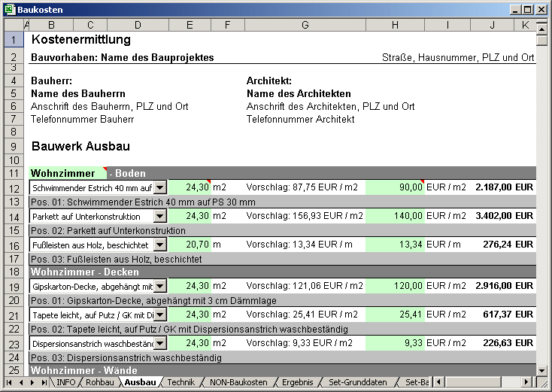Image resolution: width=552 pixels, height=392 pixels.
Task: Click the vertical scrollbar down arrow
Action: 541,370
